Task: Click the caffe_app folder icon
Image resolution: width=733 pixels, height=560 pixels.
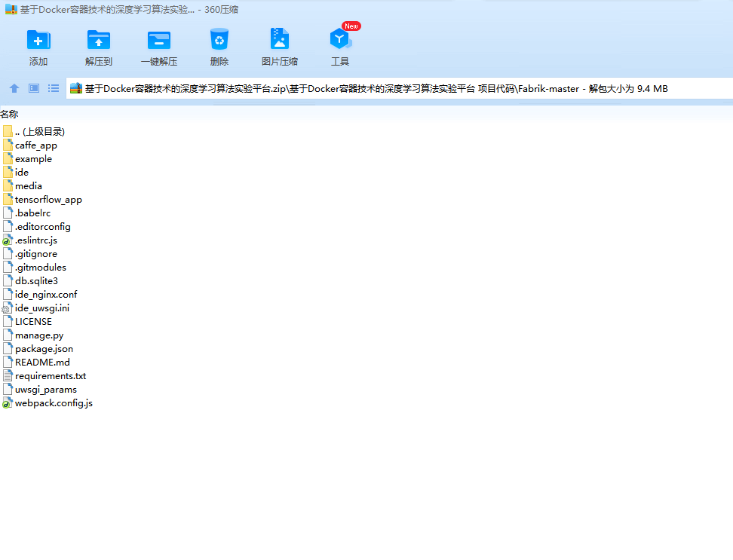Action: [8, 145]
